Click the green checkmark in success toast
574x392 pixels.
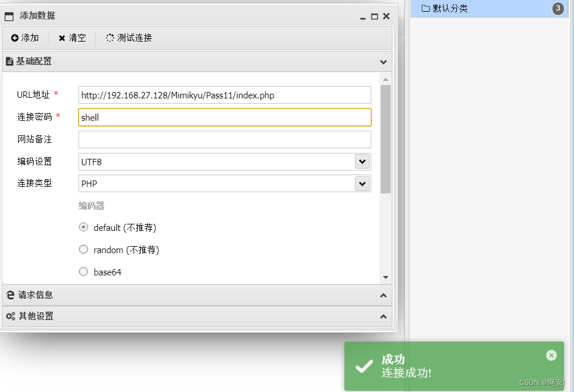tap(364, 366)
